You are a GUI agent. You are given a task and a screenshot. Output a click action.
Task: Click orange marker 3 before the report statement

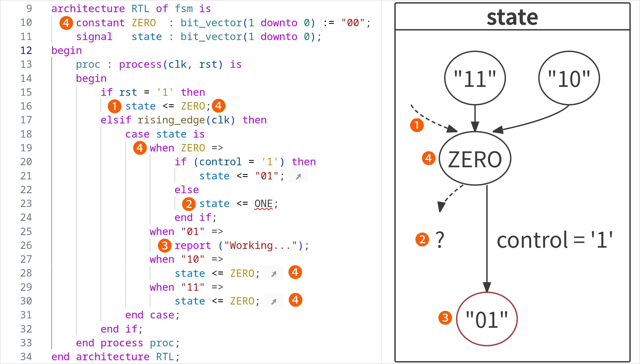(x=165, y=246)
